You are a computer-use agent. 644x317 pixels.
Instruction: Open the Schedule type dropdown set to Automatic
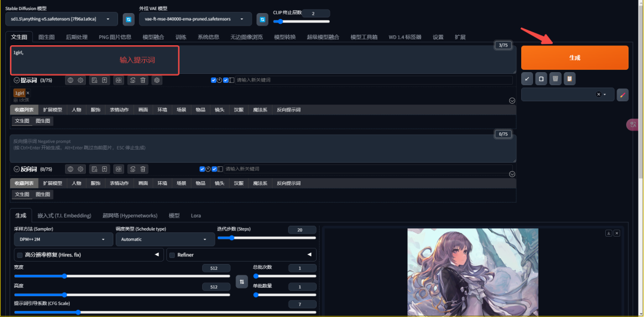[165, 240]
